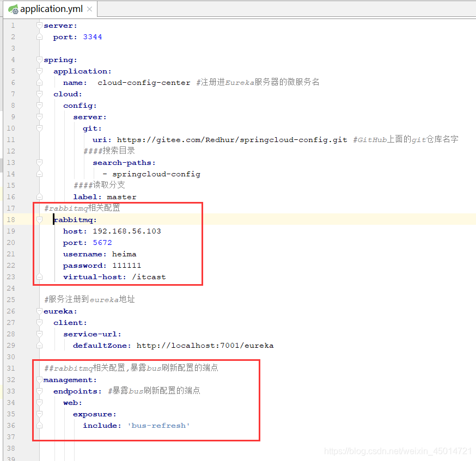476x461 pixels.
Task: Click the virtual-host value /itcast
Action: click(149, 277)
